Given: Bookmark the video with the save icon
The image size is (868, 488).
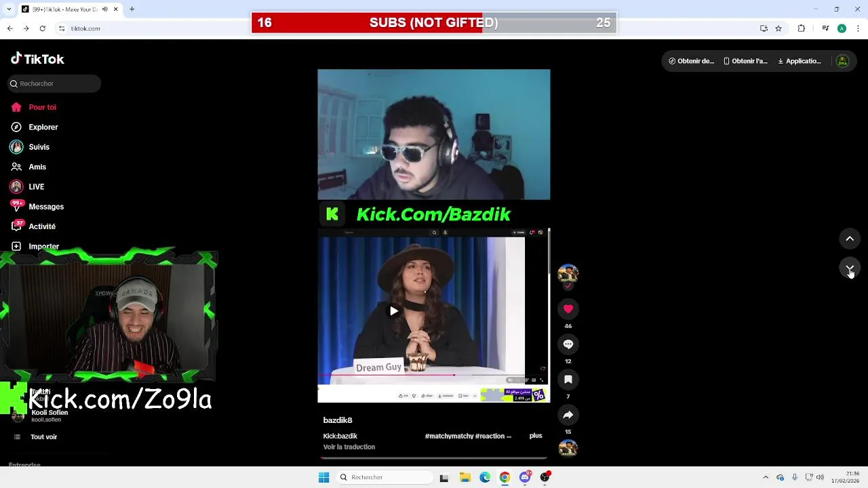Looking at the screenshot, I should (568, 380).
